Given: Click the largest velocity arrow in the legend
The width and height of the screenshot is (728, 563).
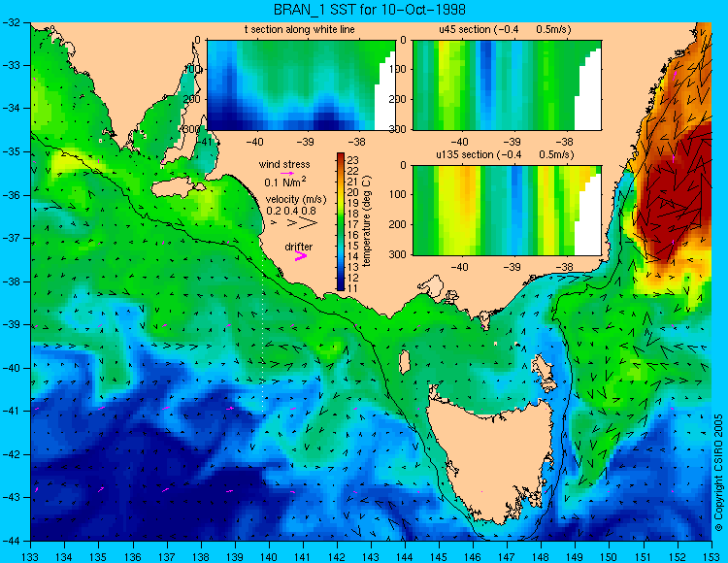Looking at the screenshot, I should point(309,223).
